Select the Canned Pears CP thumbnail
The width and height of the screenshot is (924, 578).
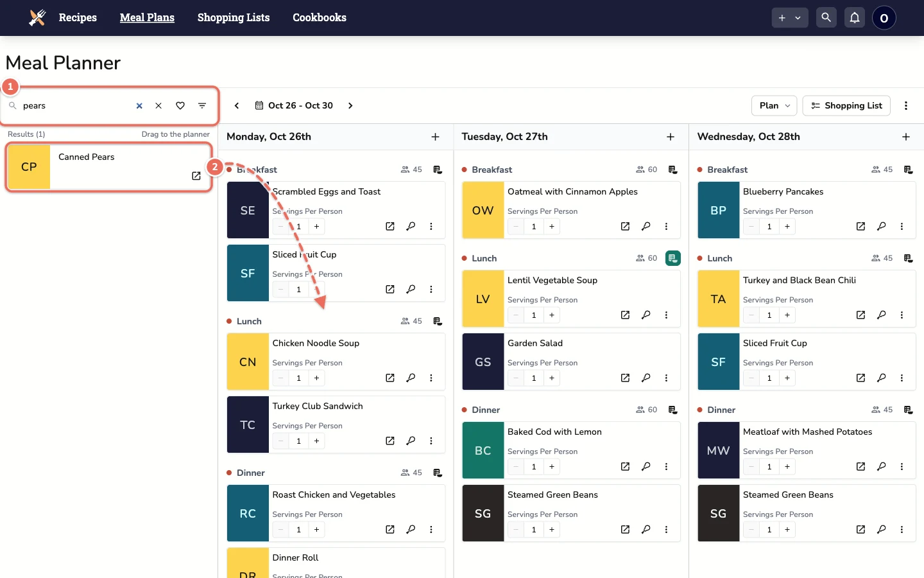pos(29,167)
